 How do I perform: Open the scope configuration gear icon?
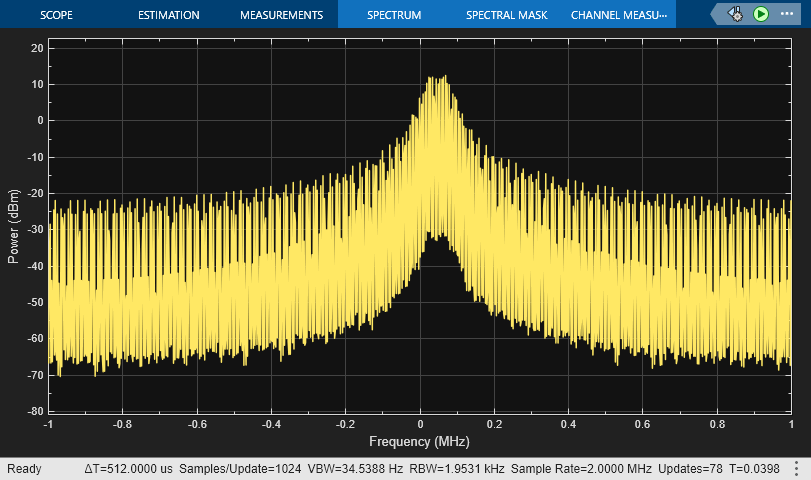click(735, 14)
